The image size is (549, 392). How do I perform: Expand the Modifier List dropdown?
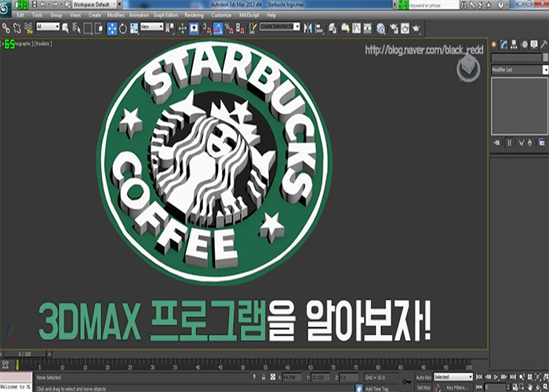[519, 70]
